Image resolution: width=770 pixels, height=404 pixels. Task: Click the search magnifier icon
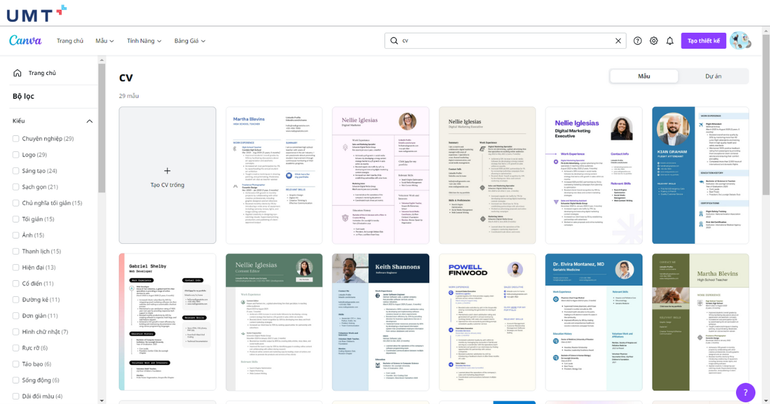click(x=393, y=41)
